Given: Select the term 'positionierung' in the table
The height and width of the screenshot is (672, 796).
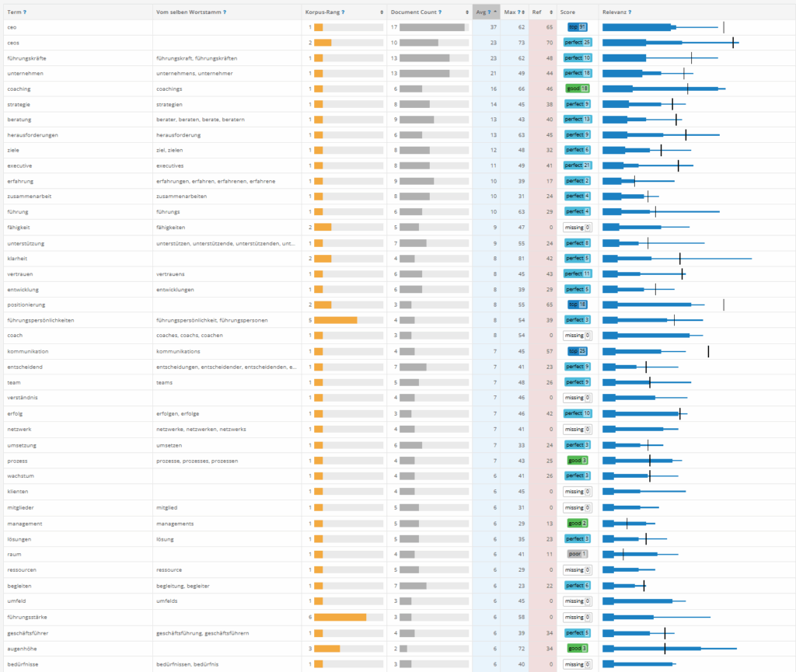Looking at the screenshot, I should [26, 305].
